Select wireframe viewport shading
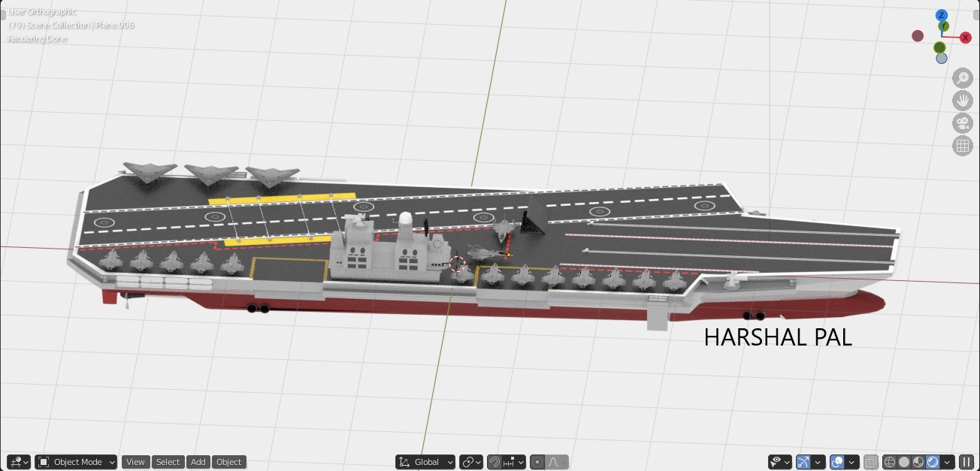The image size is (980, 471). (x=890, y=462)
